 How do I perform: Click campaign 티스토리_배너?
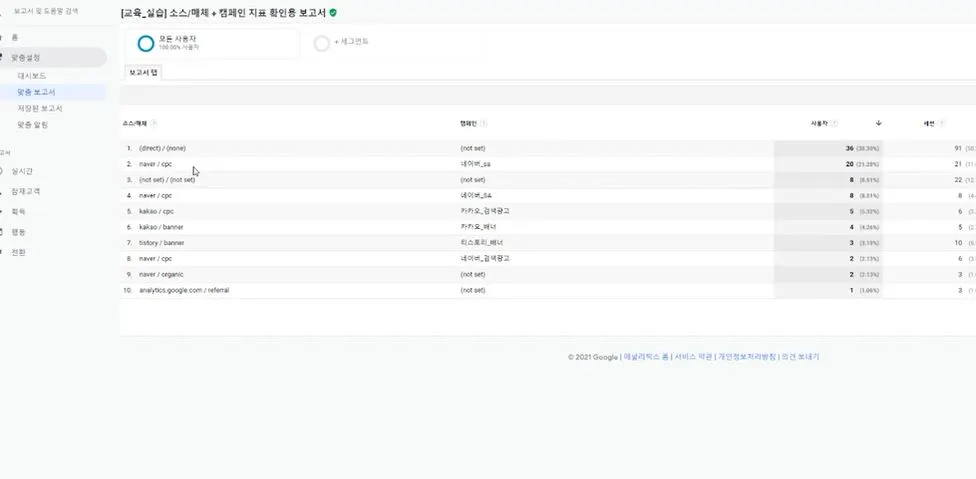(482, 243)
